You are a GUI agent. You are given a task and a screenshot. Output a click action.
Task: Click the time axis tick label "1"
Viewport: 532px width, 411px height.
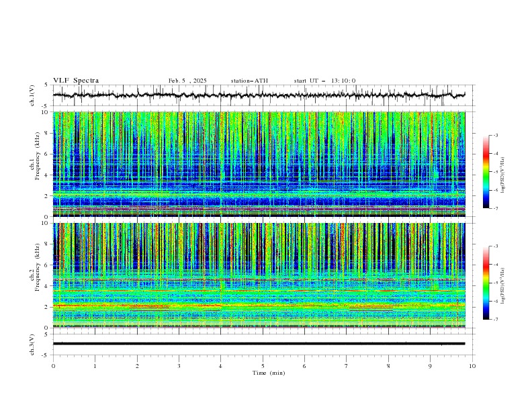[x=95, y=366]
